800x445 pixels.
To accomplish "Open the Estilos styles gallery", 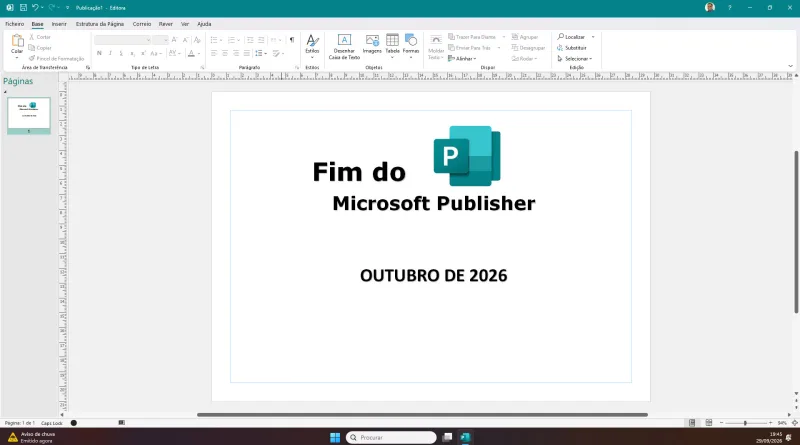I will tap(312, 46).
